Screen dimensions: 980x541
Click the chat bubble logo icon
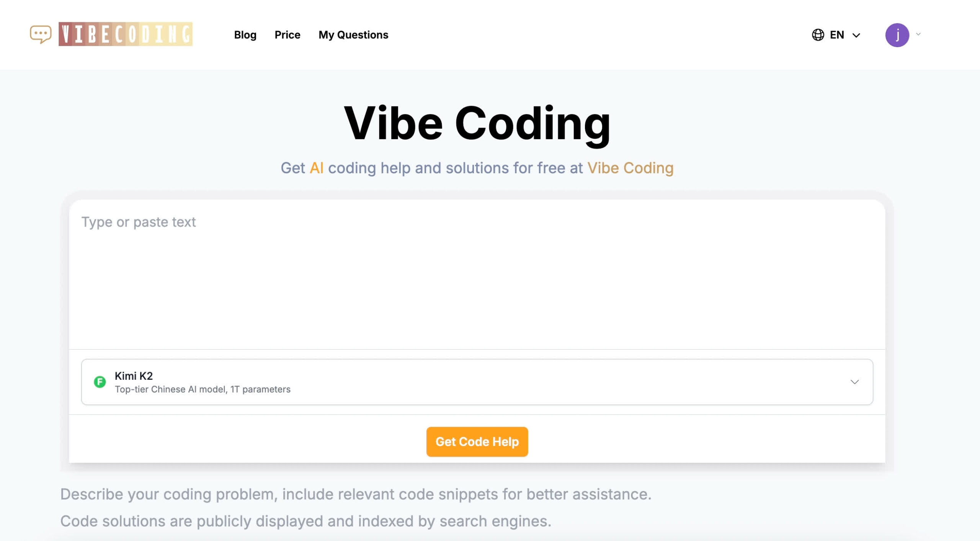41,34
